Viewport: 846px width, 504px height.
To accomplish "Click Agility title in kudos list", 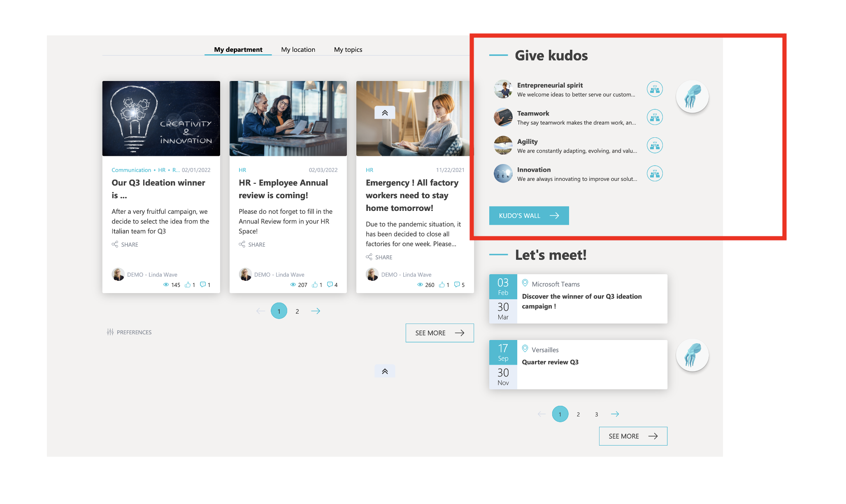I will 527,141.
